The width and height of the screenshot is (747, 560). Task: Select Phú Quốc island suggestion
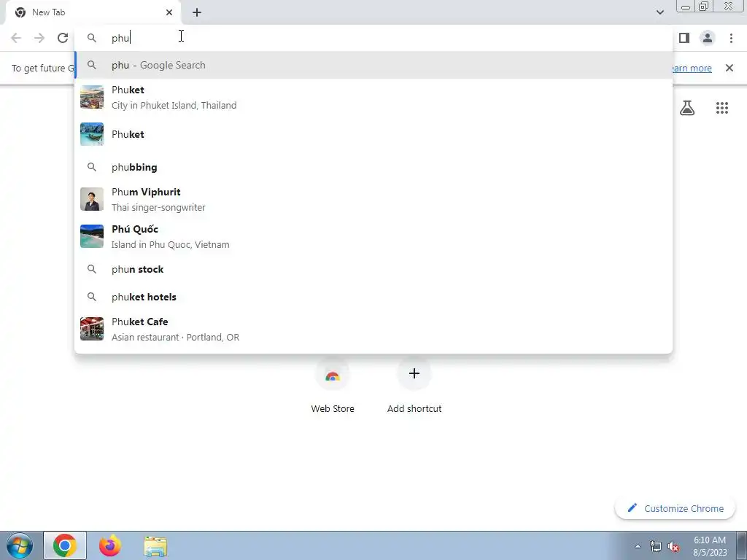(373, 236)
